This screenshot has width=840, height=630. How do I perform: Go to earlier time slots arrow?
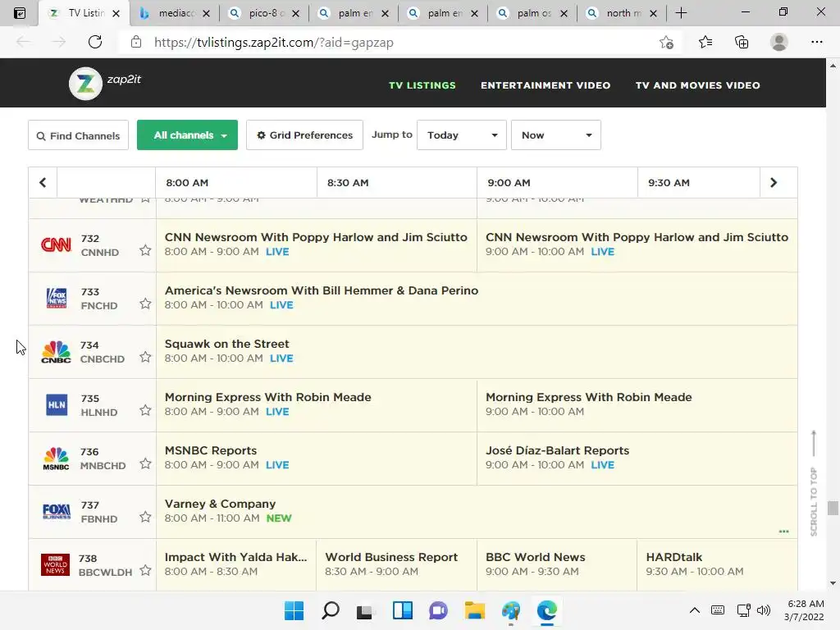click(x=43, y=183)
